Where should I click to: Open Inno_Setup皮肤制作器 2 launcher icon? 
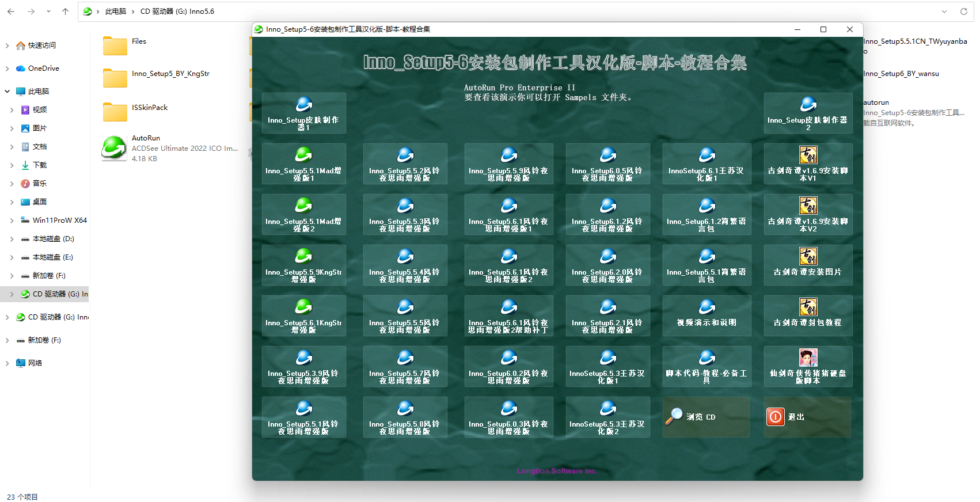coord(808,113)
